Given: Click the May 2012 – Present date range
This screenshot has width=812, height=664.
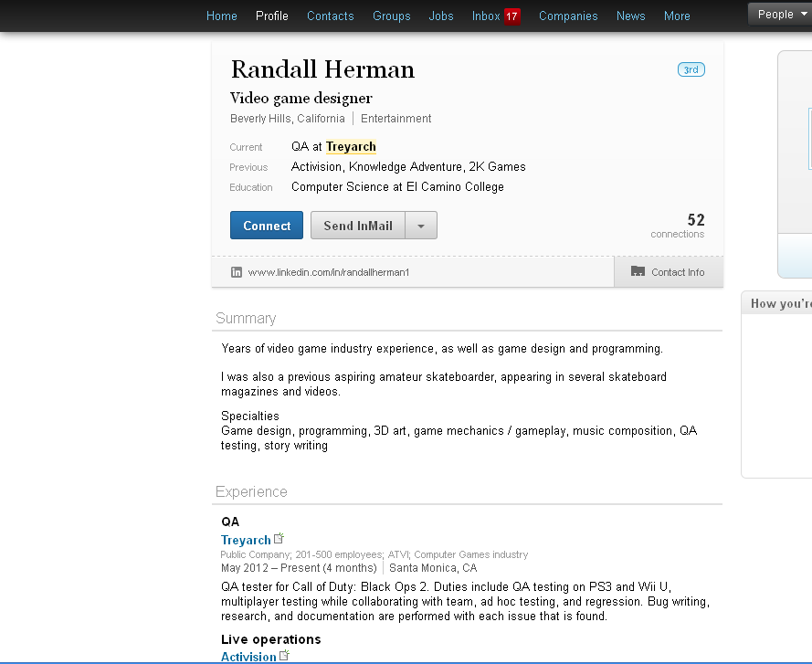Looking at the screenshot, I should [299, 568].
